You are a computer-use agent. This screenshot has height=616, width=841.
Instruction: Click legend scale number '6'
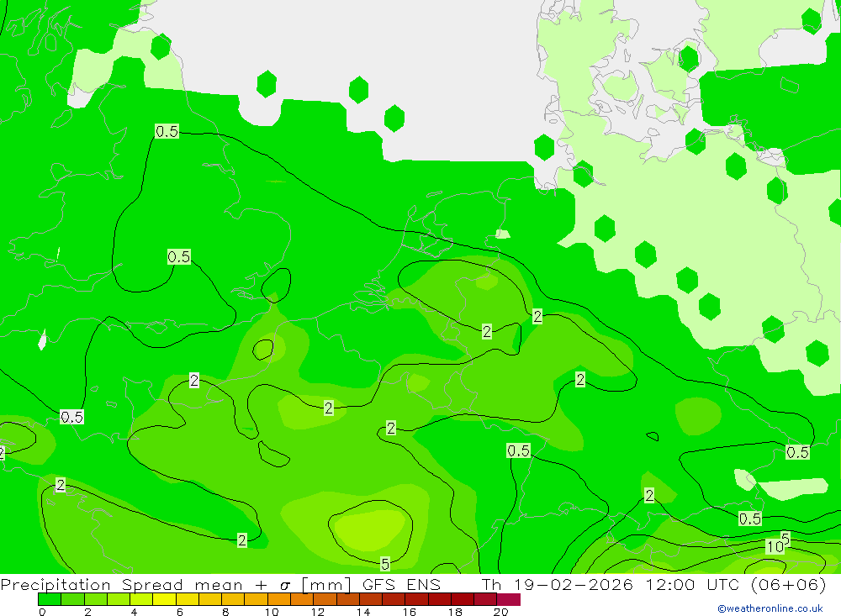(180, 612)
